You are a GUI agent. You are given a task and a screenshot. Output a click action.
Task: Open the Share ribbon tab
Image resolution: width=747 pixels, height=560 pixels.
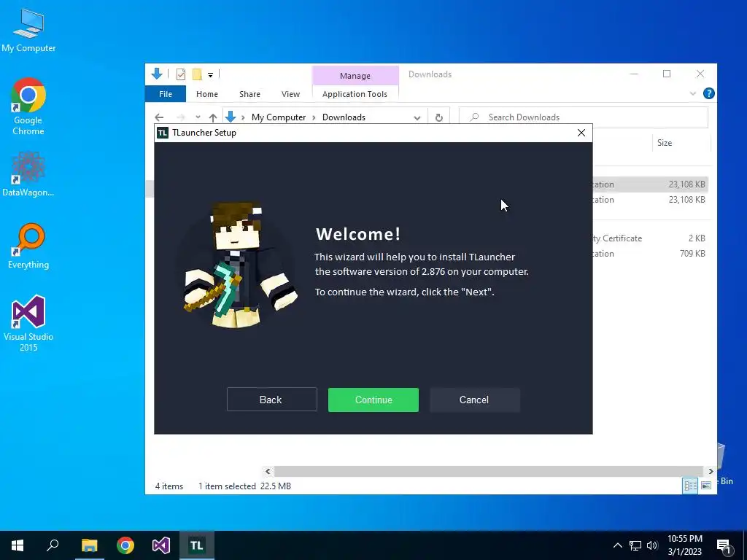pyautogui.click(x=249, y=94)
